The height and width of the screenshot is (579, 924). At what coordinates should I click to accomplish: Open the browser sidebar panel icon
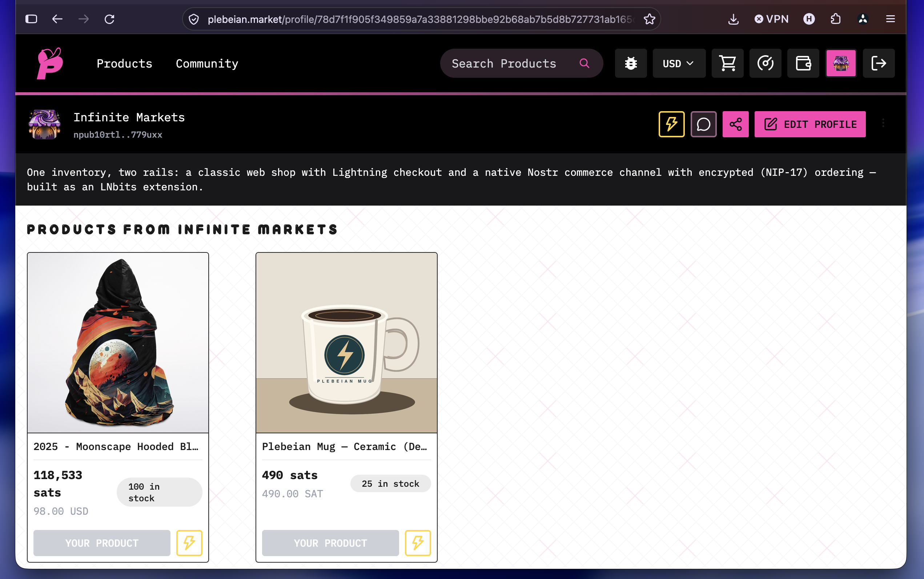pyautogui.click(x=31, y=19)
